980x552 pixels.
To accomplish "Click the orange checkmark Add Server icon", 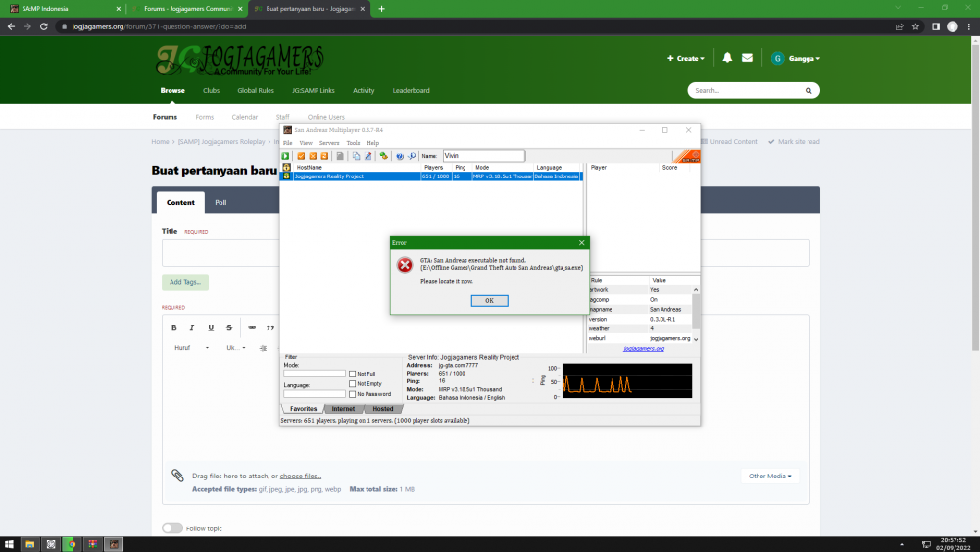I will (301, 156).
